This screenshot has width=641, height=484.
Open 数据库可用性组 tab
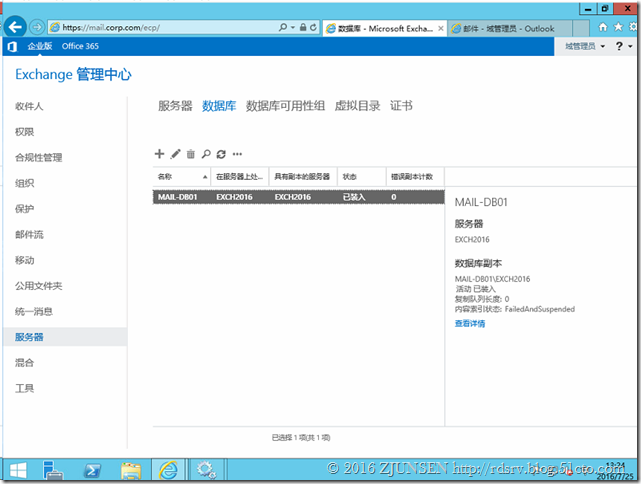[285, 106]
